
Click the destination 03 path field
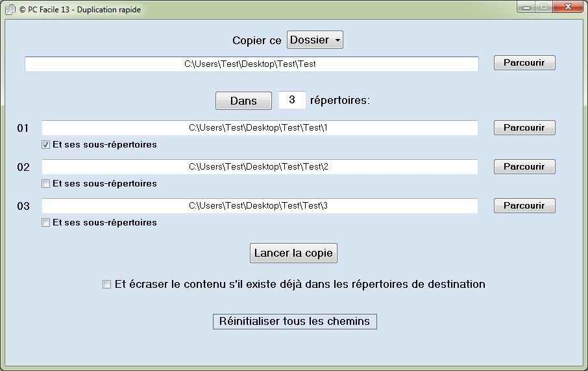[x=260, y=206]
